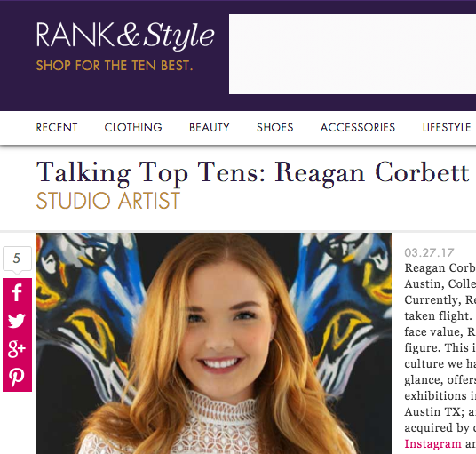Open the Accessories category
The width and height of the screenshot is (476, 454).
[x=358, y=128]
